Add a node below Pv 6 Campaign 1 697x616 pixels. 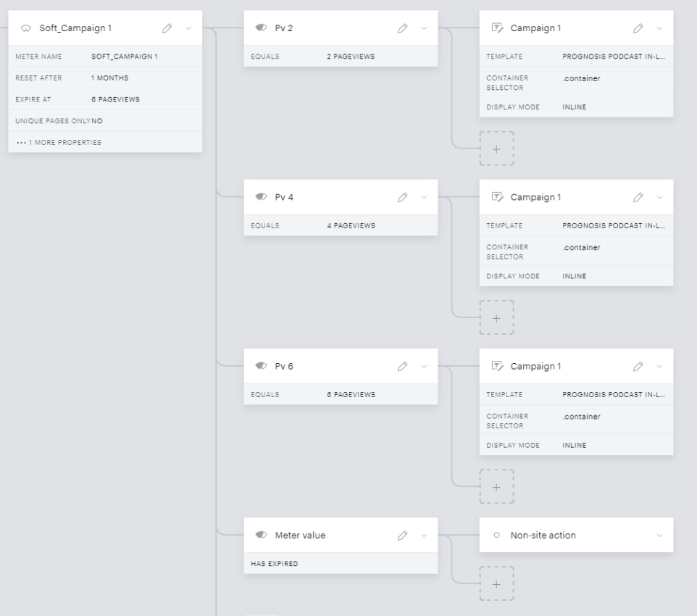[x=496, y=487]
